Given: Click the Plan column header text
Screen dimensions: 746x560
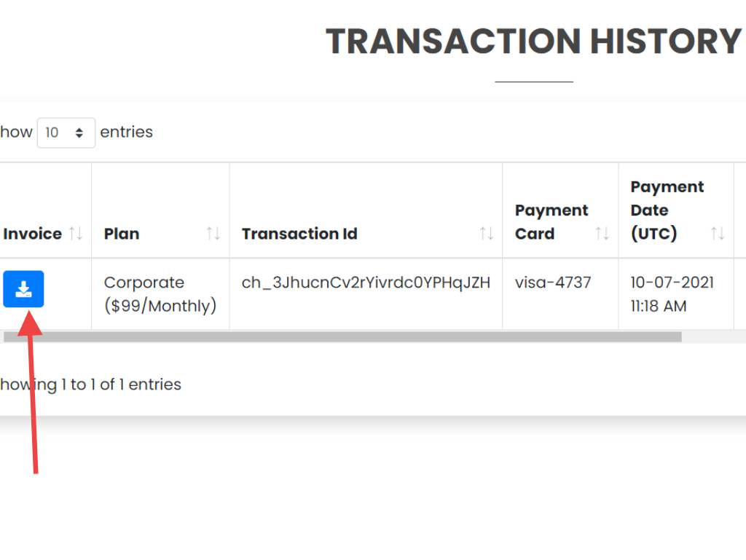Looking at the screenshot, I should (122, 234).
